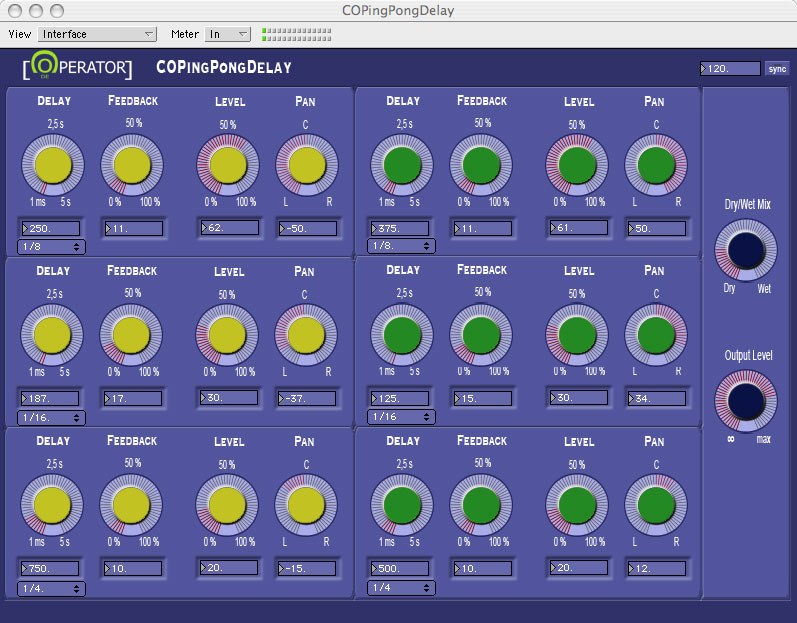
Task: Click the green Delay knob set to 375
Action: point(402,165)
